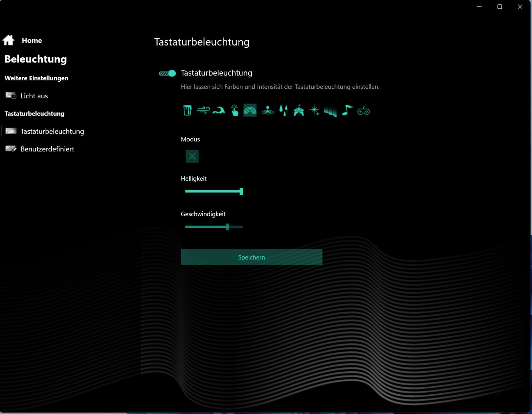532x414 pixels.
Task: Select the ocean wave lighting effect
Action: [x=219, y=110]
